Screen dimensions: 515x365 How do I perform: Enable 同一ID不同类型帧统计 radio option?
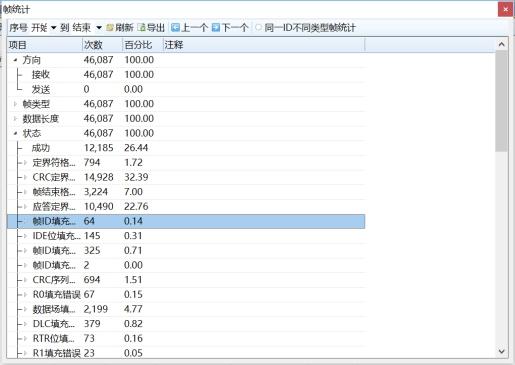(x=258, y=28)
